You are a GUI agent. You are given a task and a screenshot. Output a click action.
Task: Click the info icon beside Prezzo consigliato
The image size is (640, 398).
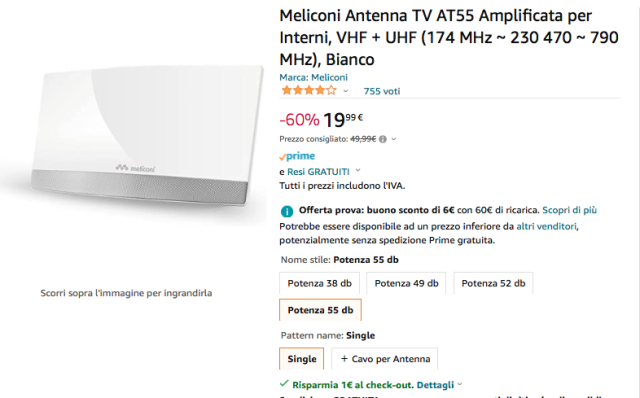pyautogui.click(x=382, y=139)
